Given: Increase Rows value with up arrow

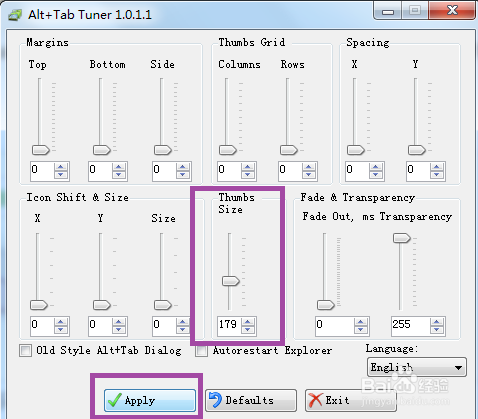Looking at the screenshot, I should point(309,166).
